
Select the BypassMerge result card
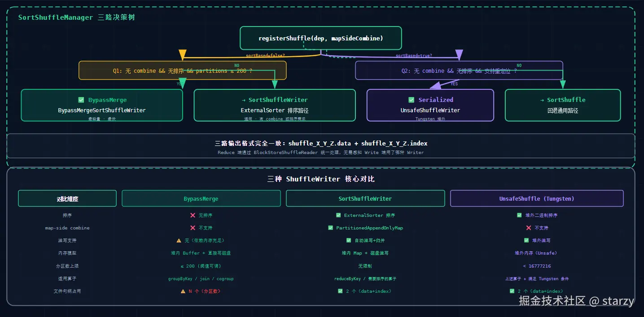pos(102,105)
